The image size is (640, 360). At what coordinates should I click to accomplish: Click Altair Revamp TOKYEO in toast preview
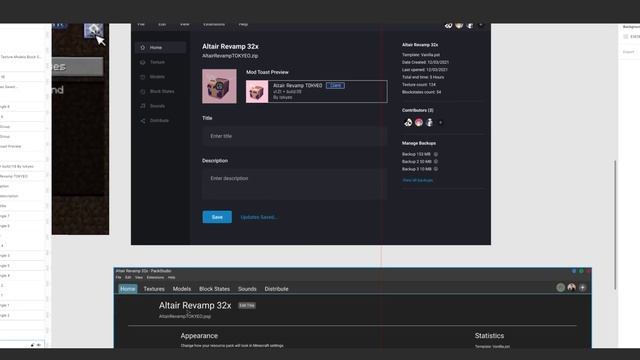tap(298, 85)
